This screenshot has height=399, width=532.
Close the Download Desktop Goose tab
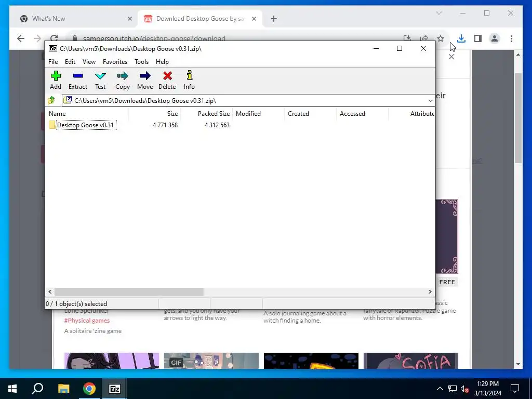click(254, 19)
